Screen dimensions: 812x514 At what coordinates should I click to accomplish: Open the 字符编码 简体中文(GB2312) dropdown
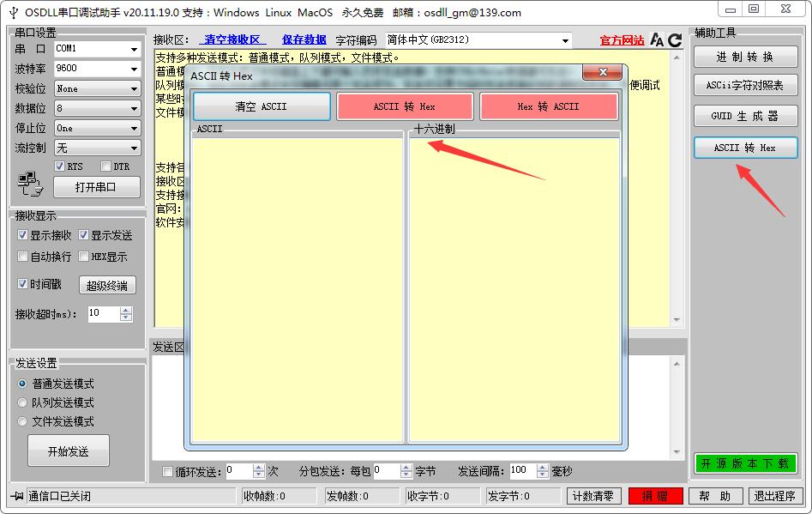point(478,39)
